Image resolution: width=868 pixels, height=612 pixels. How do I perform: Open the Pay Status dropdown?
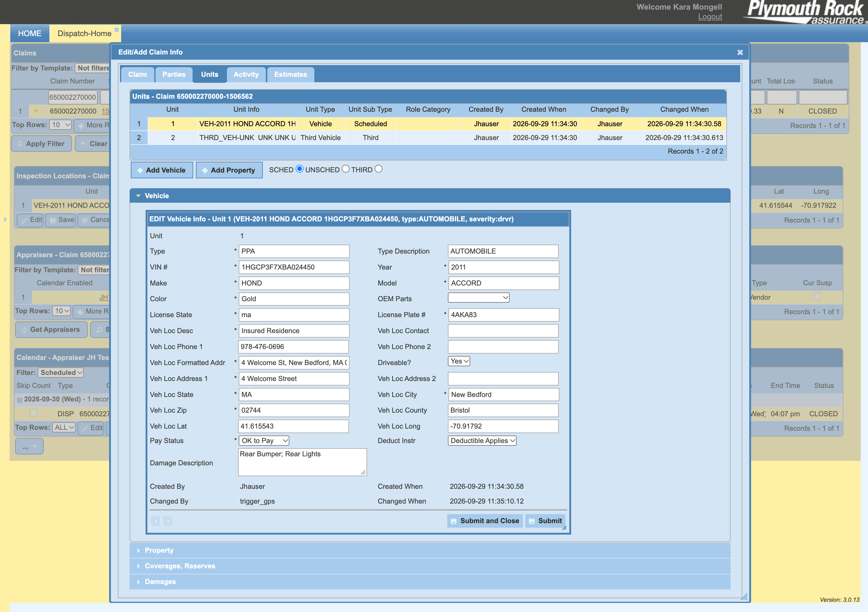264,441
